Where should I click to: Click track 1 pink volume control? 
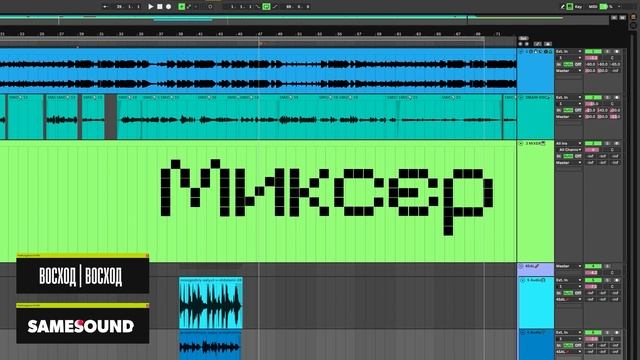pyautogui.click(x=592, y=58)
